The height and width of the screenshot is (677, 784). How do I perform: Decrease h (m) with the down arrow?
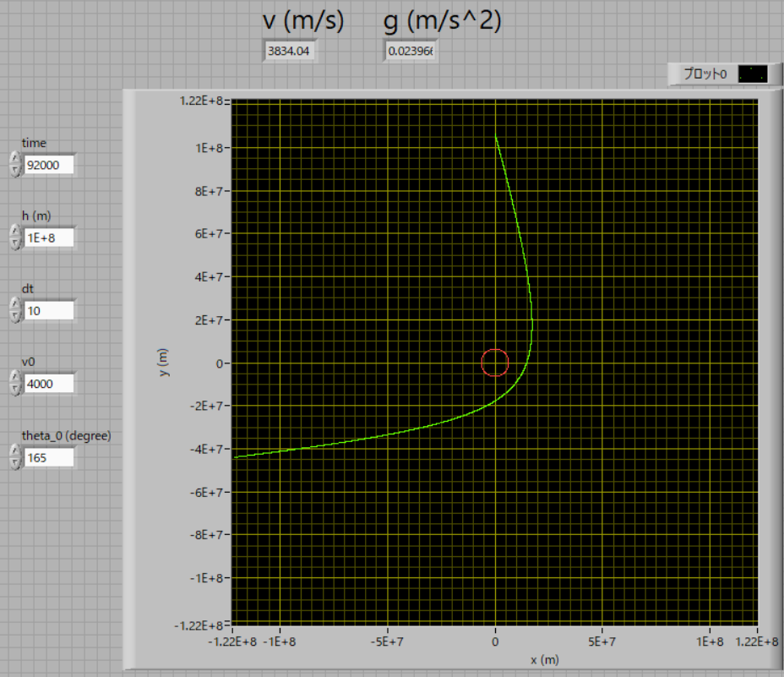point(14,243)
